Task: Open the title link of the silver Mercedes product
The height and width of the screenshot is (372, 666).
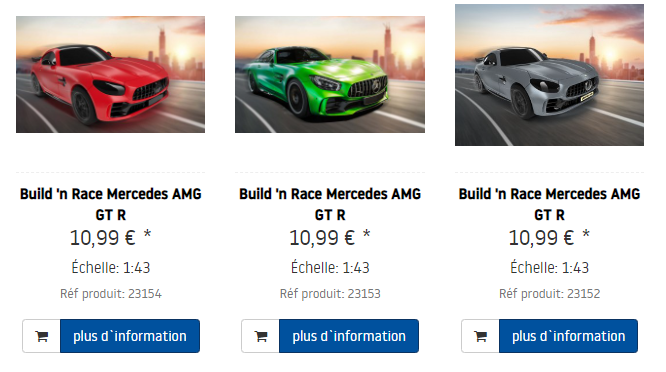Action: pos(549,204)
